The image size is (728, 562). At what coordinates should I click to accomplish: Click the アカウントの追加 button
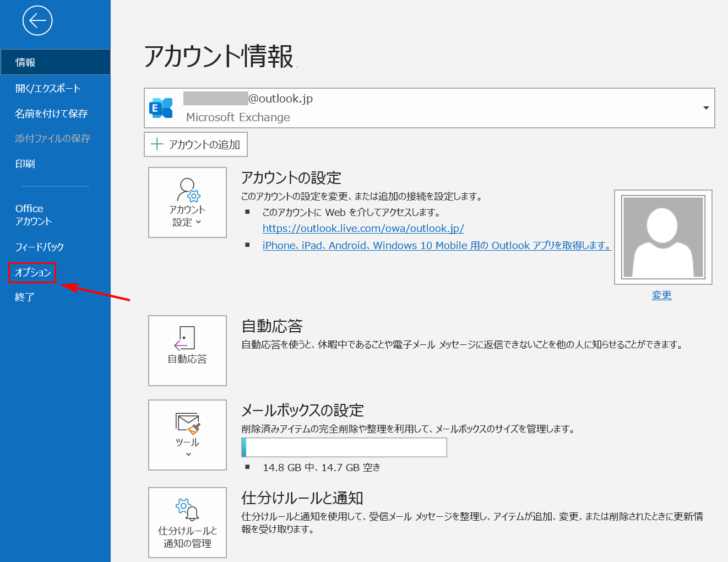195,144
